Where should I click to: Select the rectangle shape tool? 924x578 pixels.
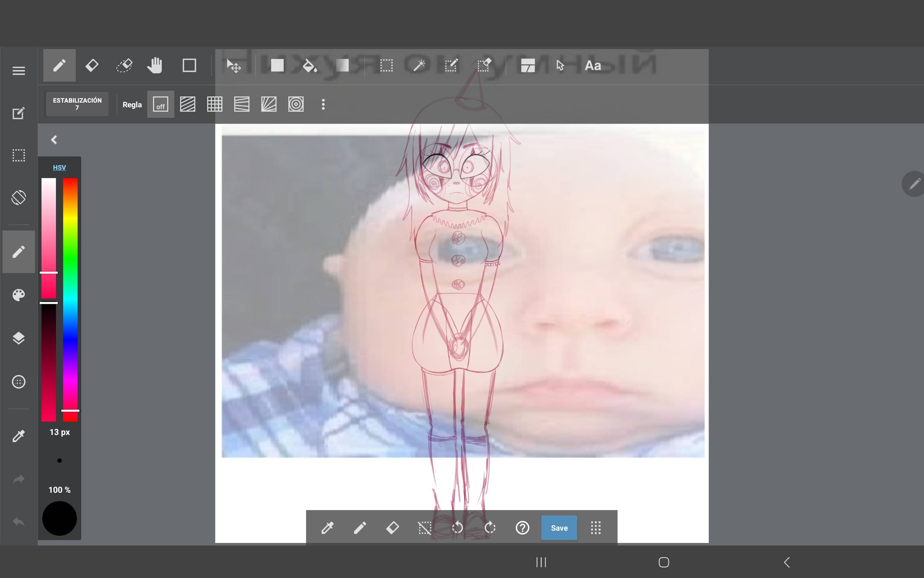[x=189, y=65]
